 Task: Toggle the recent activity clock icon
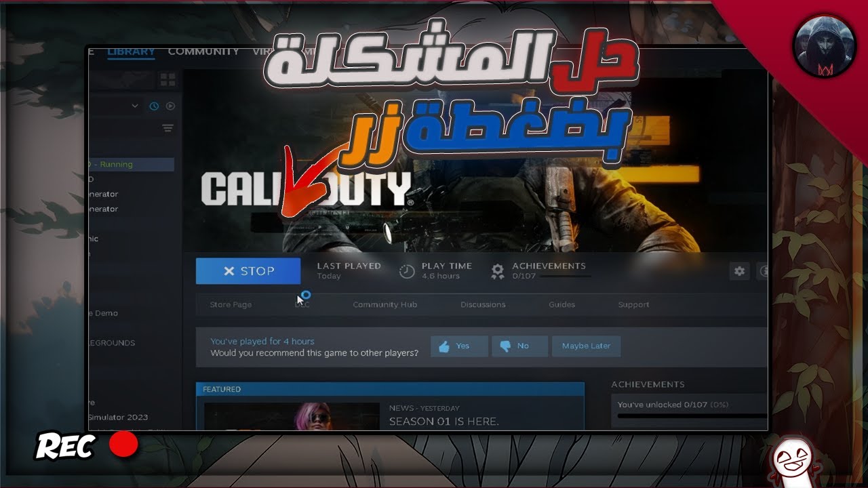pos(154,106)
